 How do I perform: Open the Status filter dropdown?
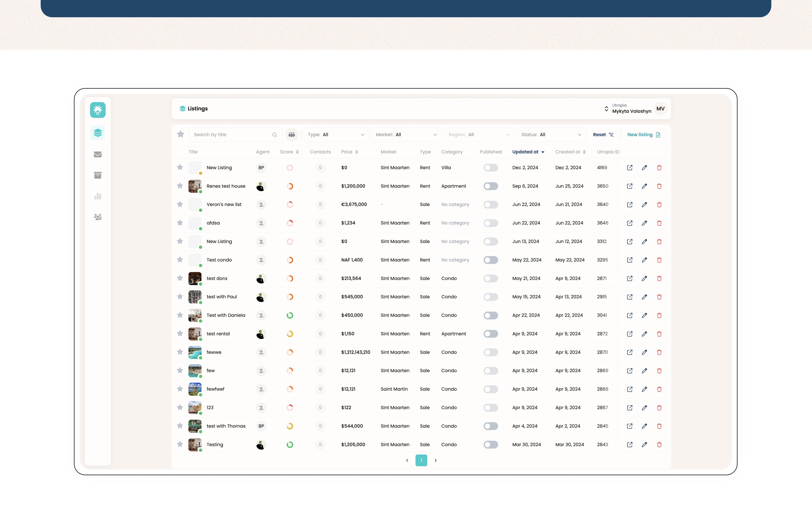click(551, 134)
